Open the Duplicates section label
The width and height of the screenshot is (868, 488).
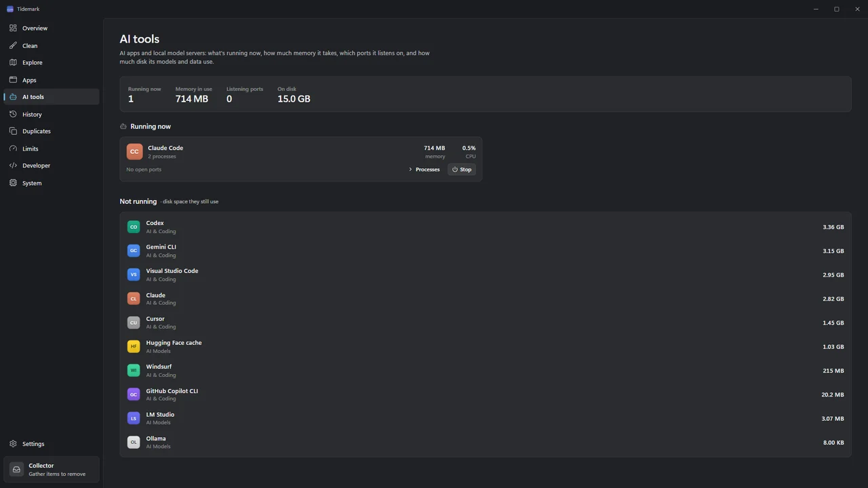pos(37,131)
